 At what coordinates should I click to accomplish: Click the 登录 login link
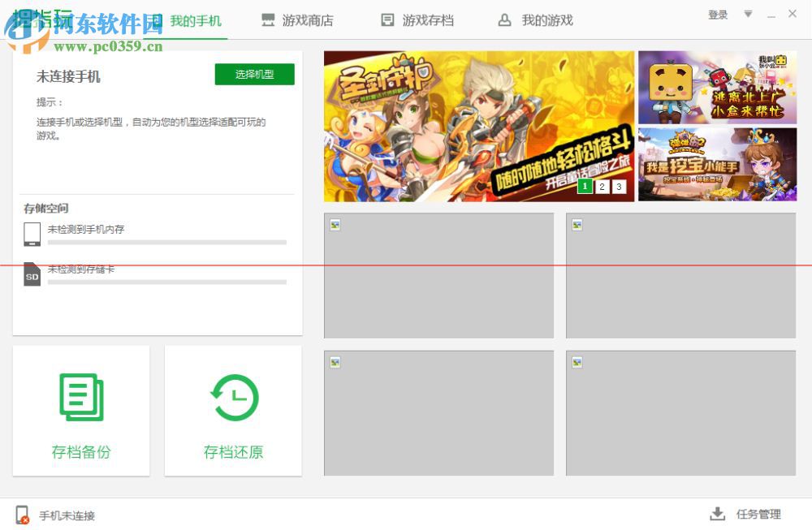pyautogui.click(x=718, y=15)
